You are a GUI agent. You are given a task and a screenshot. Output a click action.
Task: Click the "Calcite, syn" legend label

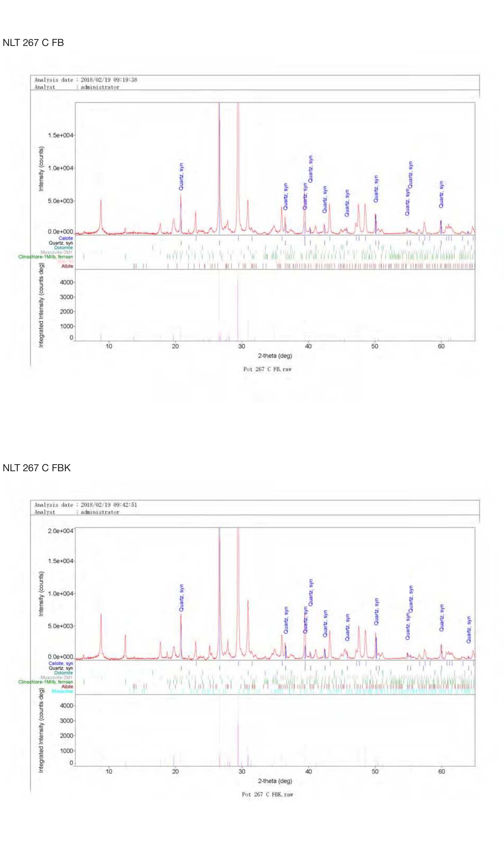[61, 663]
